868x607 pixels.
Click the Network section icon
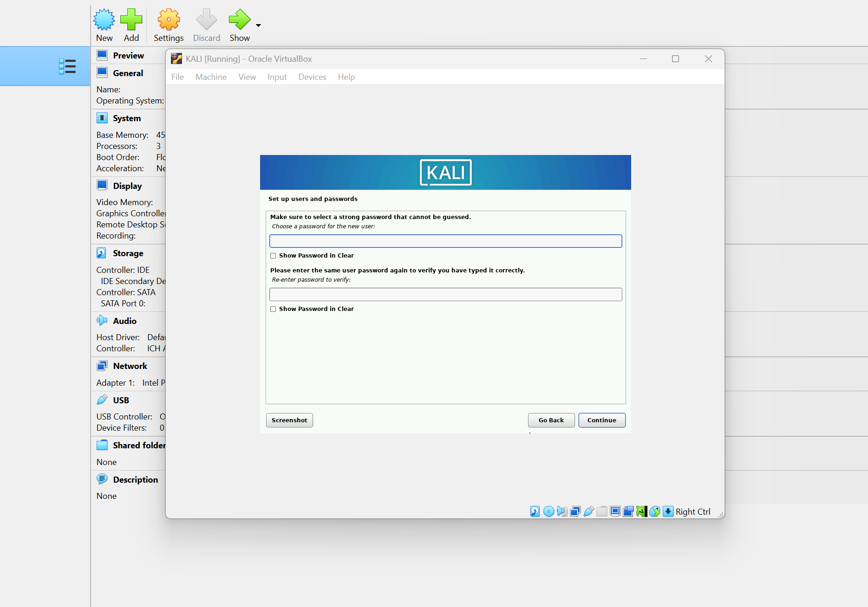click(x=102, y=366)
